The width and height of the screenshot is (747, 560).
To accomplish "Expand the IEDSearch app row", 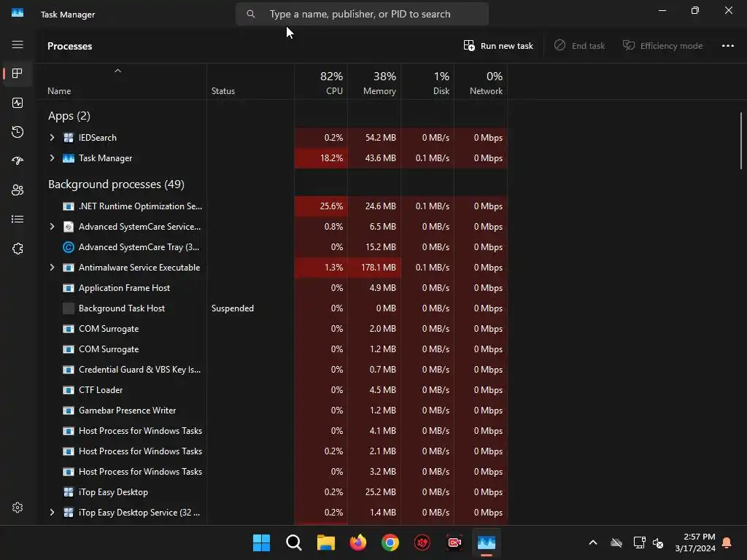I will coord(52,138).
